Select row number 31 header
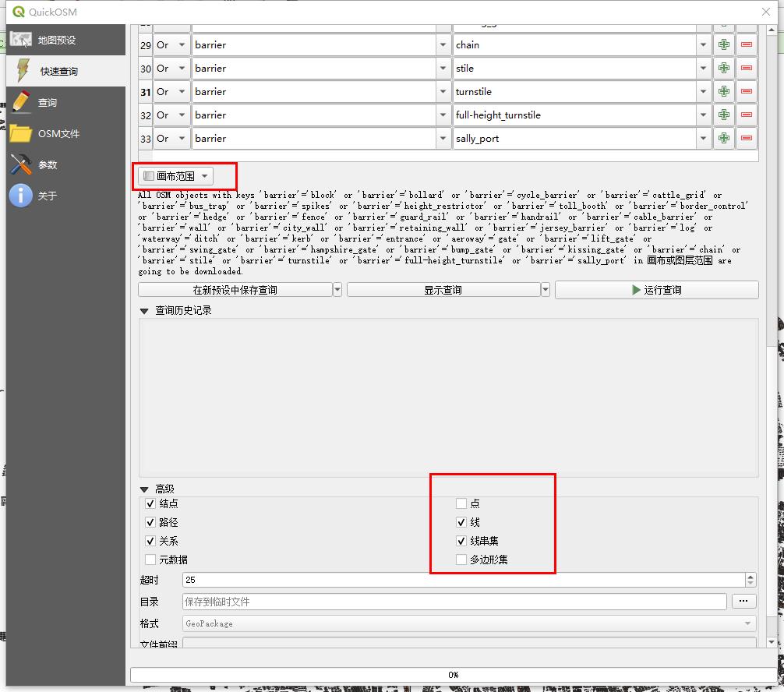The height and width of the screenshot is (692, 784). pyautogui.click(x=146, y=92)
